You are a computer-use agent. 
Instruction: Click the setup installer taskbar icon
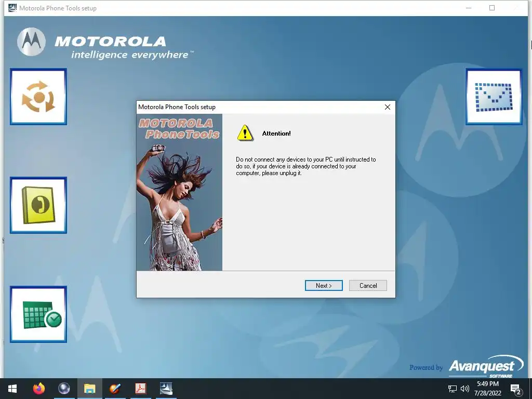coord(166,389)
